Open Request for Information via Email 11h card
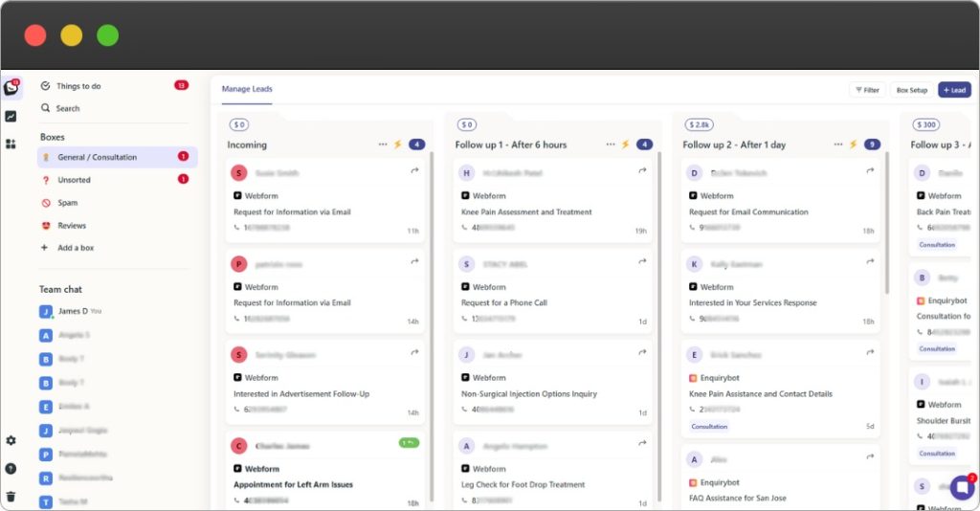 coord(325,201)
